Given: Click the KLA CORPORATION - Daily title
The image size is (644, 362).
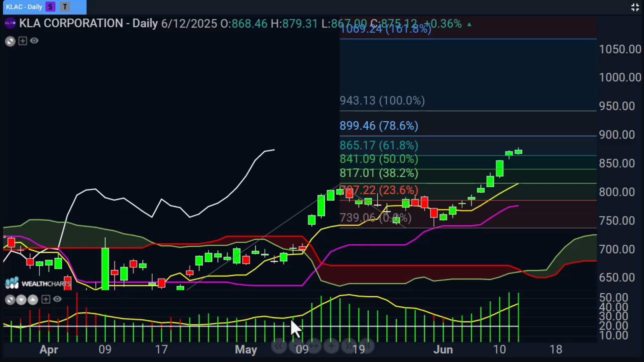Looking at the screenshot, I should (x=89, y=23).
